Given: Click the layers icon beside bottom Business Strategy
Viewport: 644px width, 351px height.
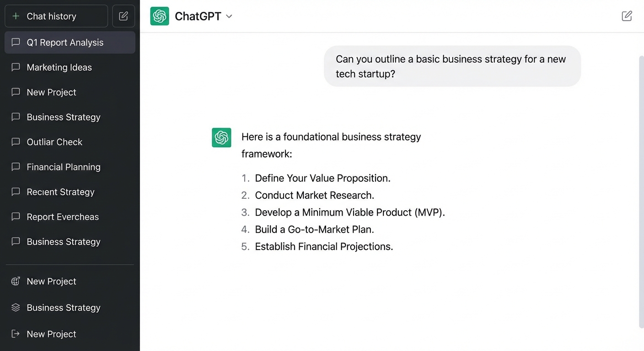Looking at the screenshot, I should click(15, 308).
